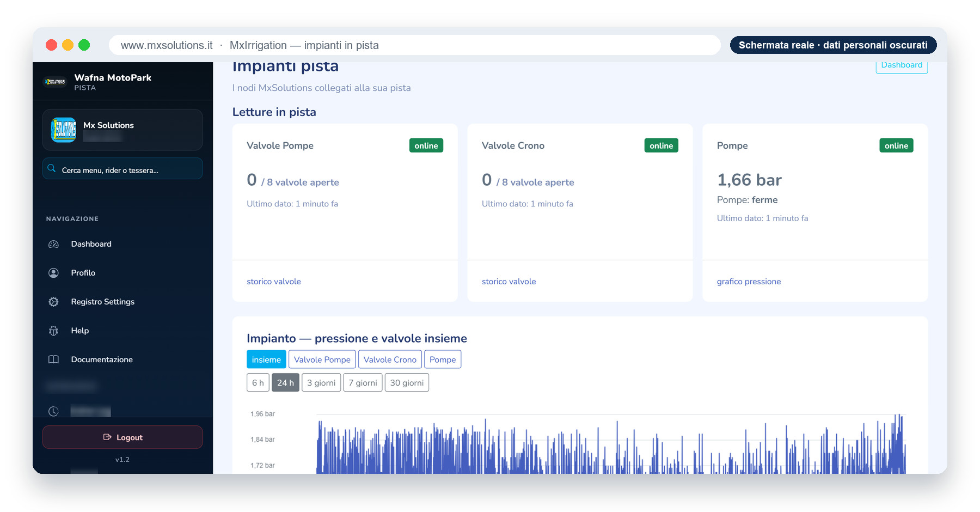Select the Pompe chart view
This screenshot has height=512, width=980.
point(443,359)
